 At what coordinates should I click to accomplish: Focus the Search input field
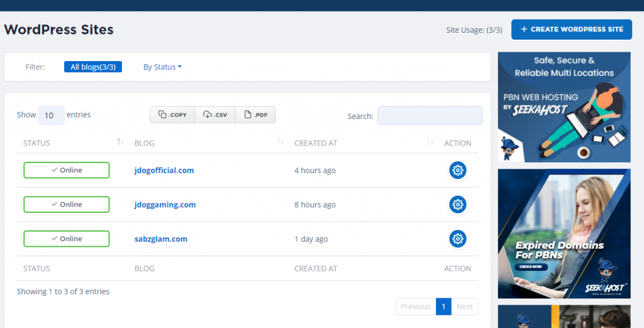click(430, 115)
